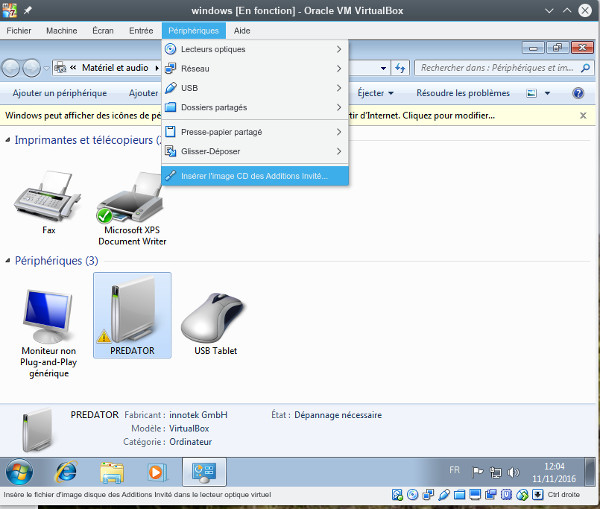Screen dimensions: 600x509
Task: Select the USB Tablet mouse icon
Action: coord(215,320)
